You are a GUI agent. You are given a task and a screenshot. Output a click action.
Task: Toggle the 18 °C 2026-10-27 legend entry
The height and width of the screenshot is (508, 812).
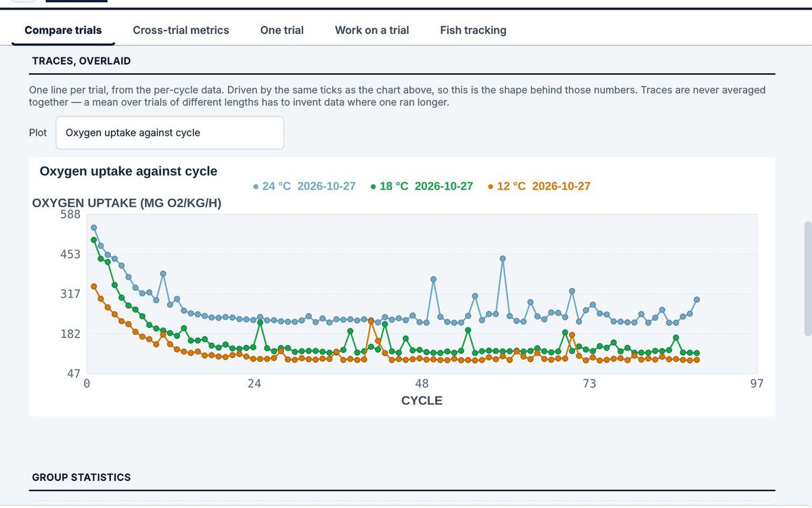click(422, 186)
